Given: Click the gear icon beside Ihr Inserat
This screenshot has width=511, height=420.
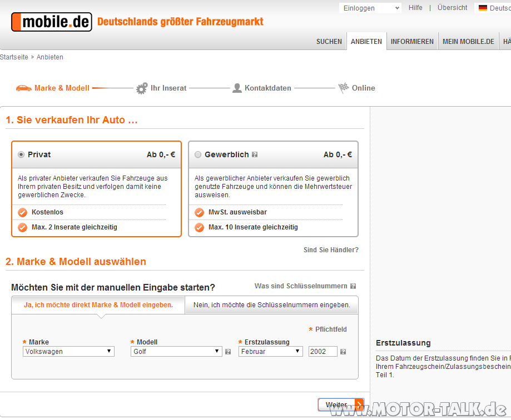Looking at the screenshot, I should [142, 88].
